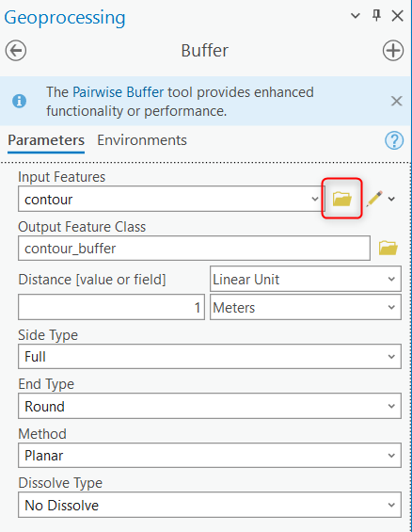Expand the pencil tool dropdown arrow

[391, 199]
